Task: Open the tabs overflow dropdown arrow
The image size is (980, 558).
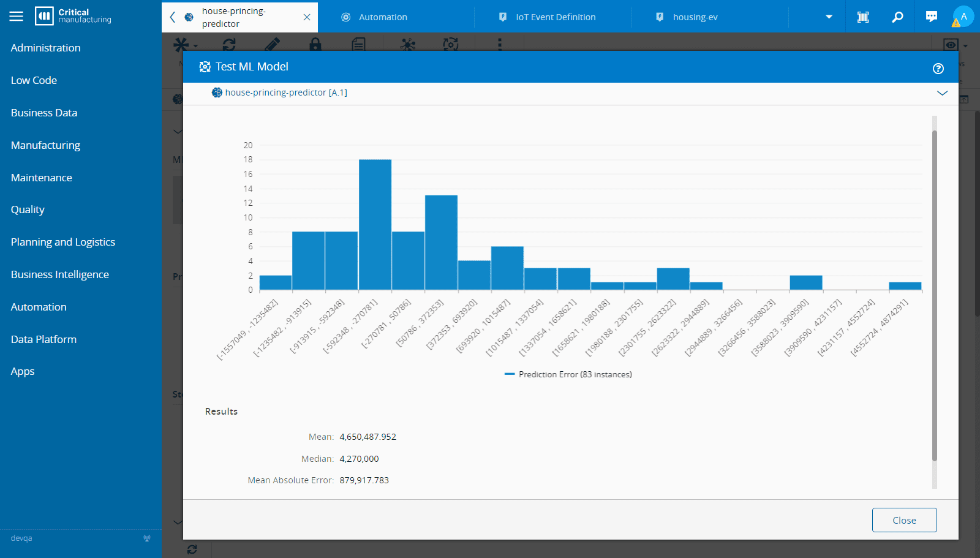Action: point(829,17)
